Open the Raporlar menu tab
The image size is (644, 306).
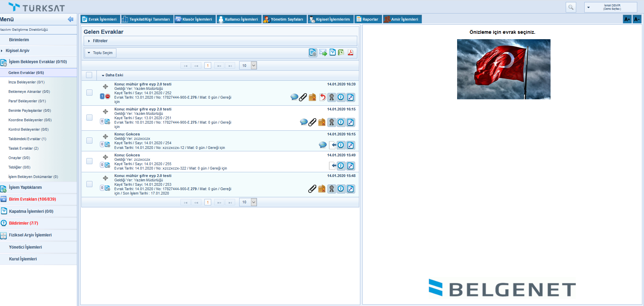[368, 19]
